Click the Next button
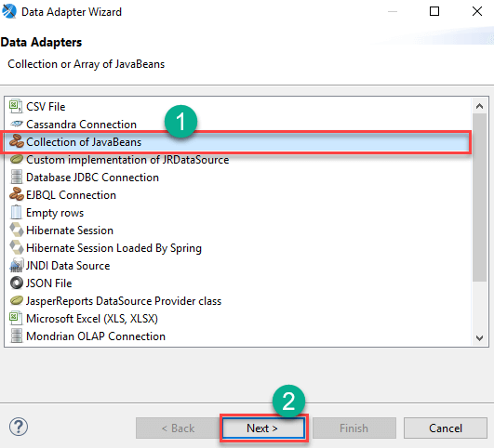Viewport: 494px width, 448px height. (x=263, y=428)
